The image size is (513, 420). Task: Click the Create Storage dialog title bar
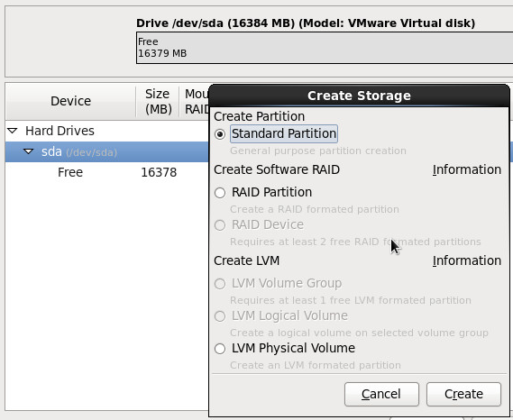pos(359,96)
